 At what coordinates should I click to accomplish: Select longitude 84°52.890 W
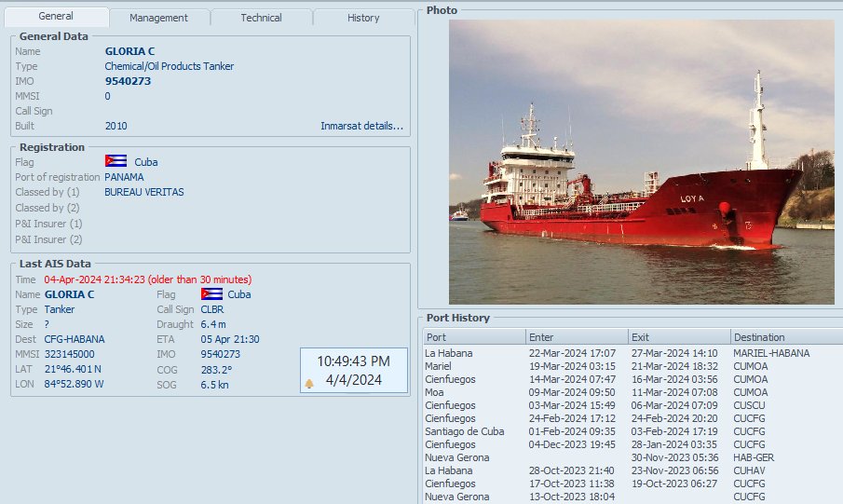point(74,384)
